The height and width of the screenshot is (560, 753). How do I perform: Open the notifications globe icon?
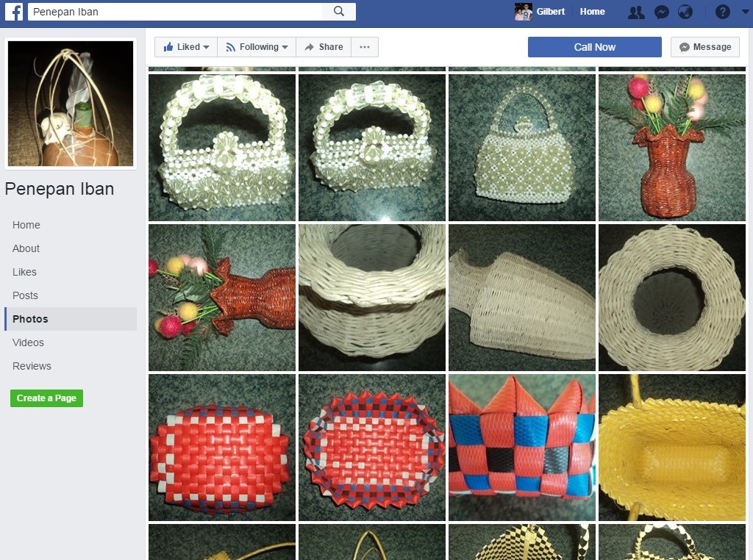pyautogui.click(x=685, y=12)
